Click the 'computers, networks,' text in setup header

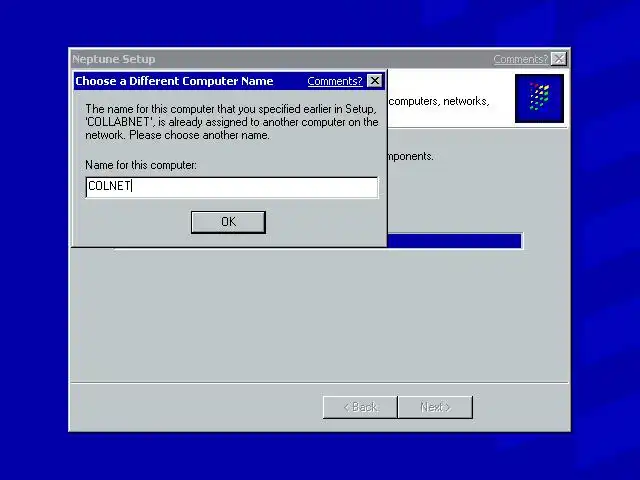pos(439,101)
